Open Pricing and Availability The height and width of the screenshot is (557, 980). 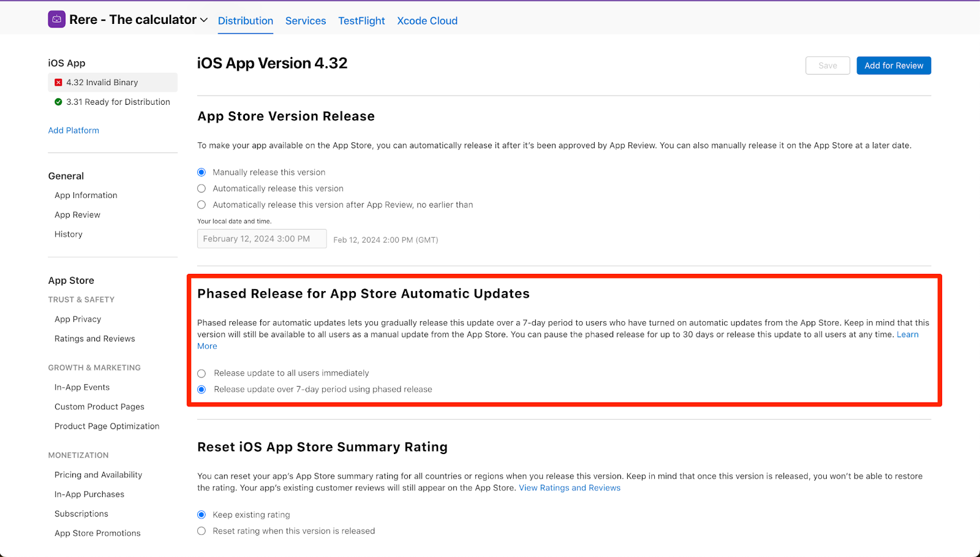point(98,474)
